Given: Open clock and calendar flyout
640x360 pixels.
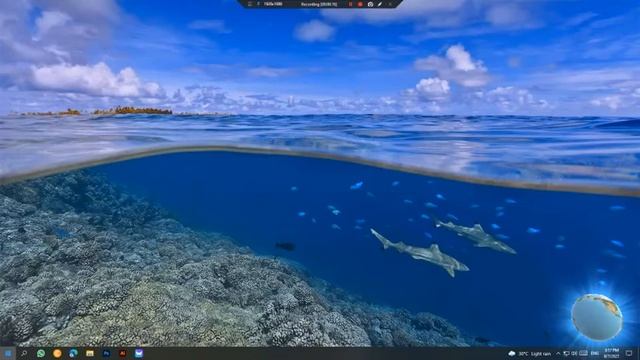Looking at the screenshot, I should coord(611,353).
